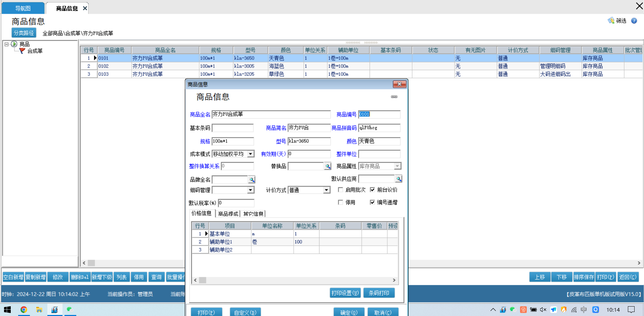Click into the 基本条码 input field
Image resolution: width=644 pixels, height=316 pixels.
(x=232, y=128)
